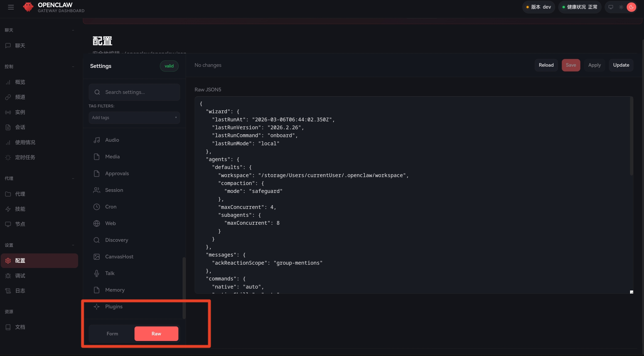The image size is (644, 356).
Task: Click the Search settings input field
Action: pyautogui.click(x=138, y=92)
